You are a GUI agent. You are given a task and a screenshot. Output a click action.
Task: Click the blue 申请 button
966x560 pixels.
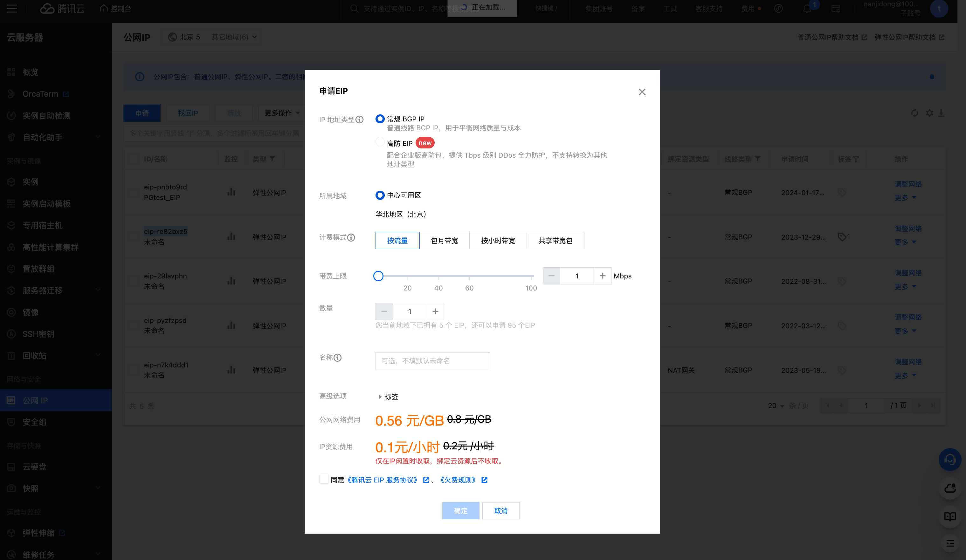coord(142,113)
